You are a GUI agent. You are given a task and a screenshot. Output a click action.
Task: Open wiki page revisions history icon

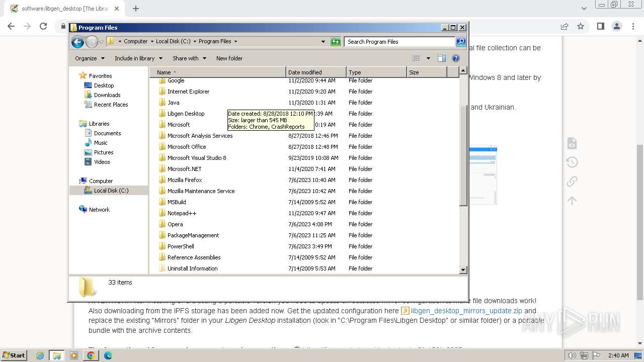(x=572, y=162)
